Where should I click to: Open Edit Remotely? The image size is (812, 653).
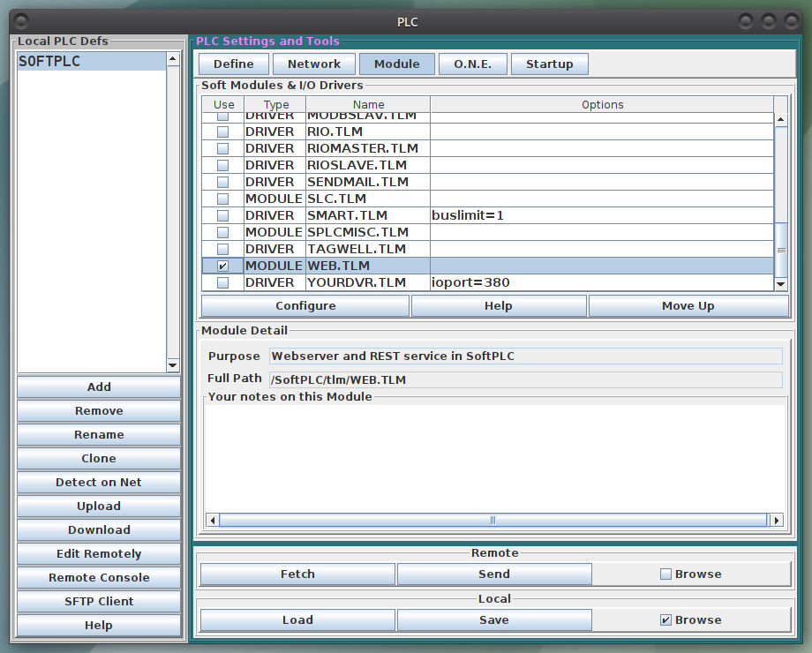[99, 553]
